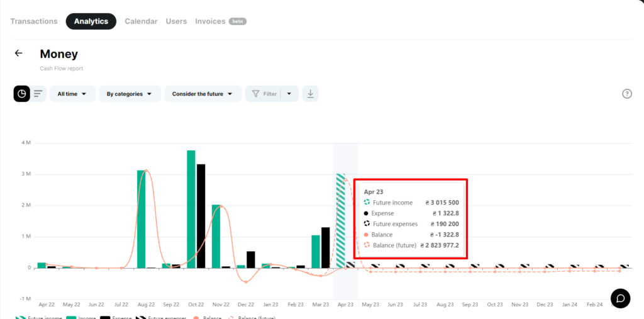Click the Oct 22 black expense bar
Image resolution: width=644 pixels, height=319 pixels.
(201, 216)
